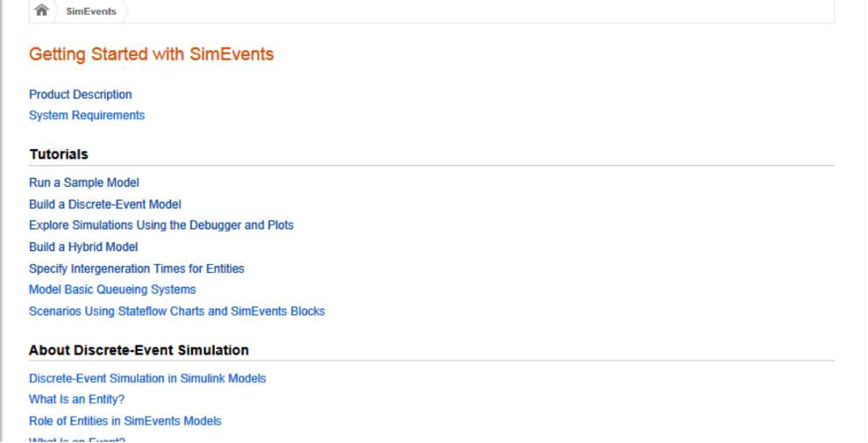
Task: Open Specify Intergeneration Times for Entities
Action: click(137, 268)
